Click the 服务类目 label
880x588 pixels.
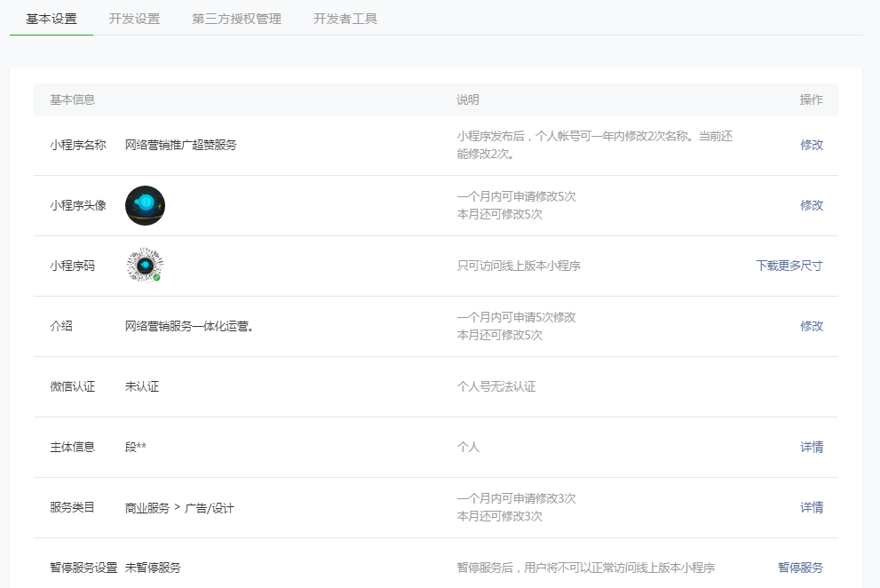[x=73, y=508]
